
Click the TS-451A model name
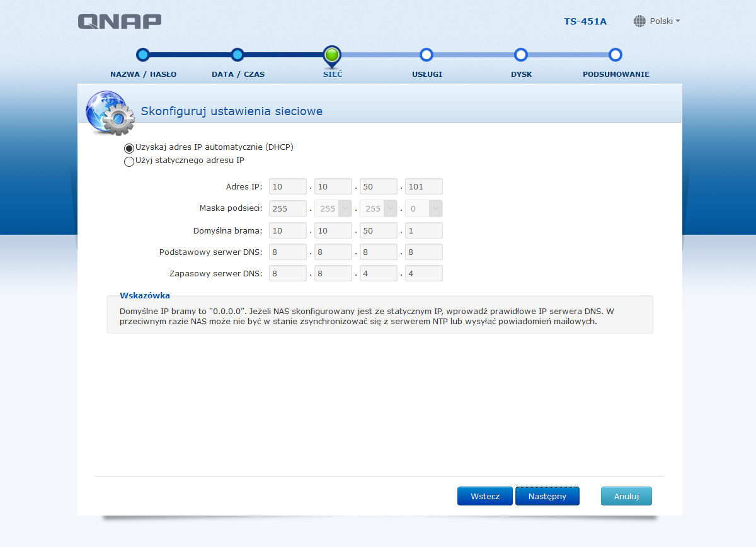585,21
